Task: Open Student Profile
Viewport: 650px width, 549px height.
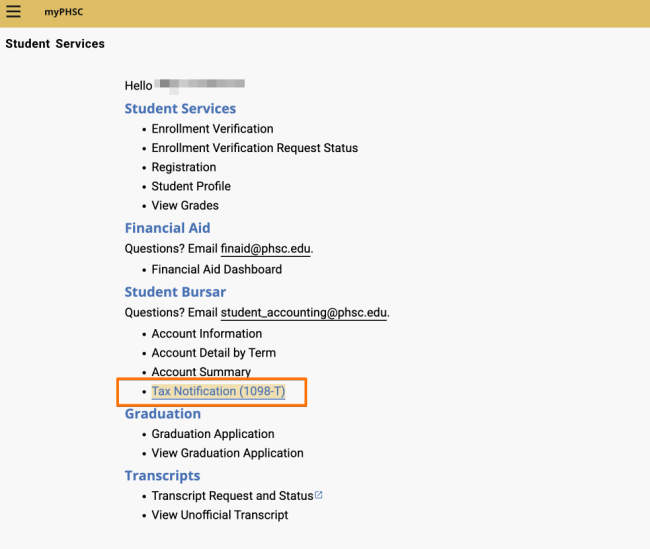Action: (x=191, y=186)
